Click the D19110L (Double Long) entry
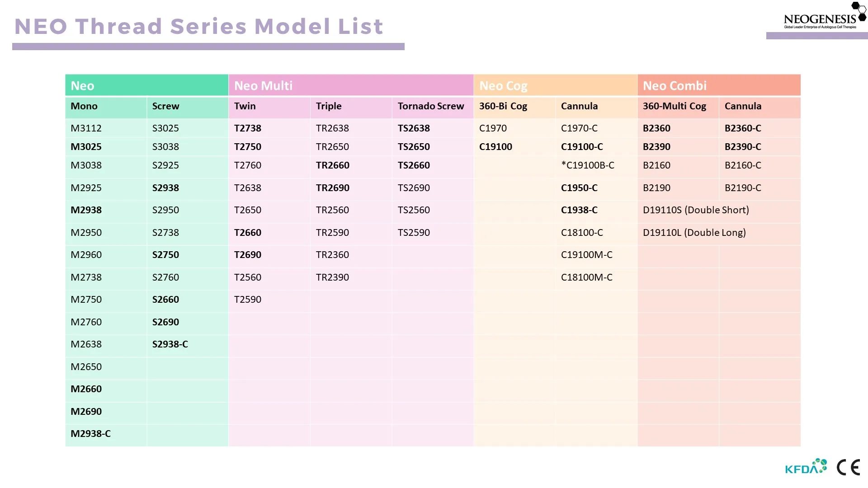 (x=694, y=233)
